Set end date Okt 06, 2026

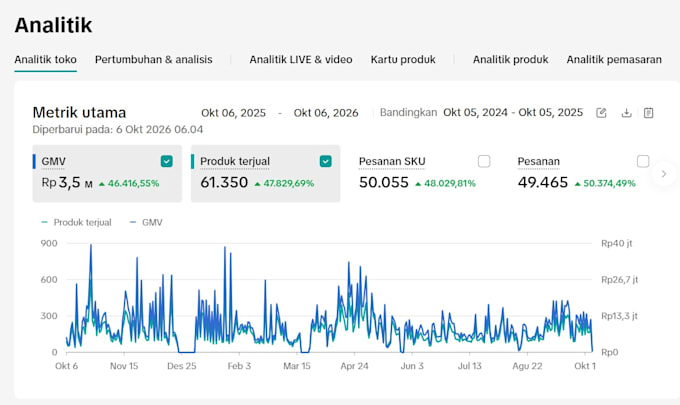click(x=326, y=113)
